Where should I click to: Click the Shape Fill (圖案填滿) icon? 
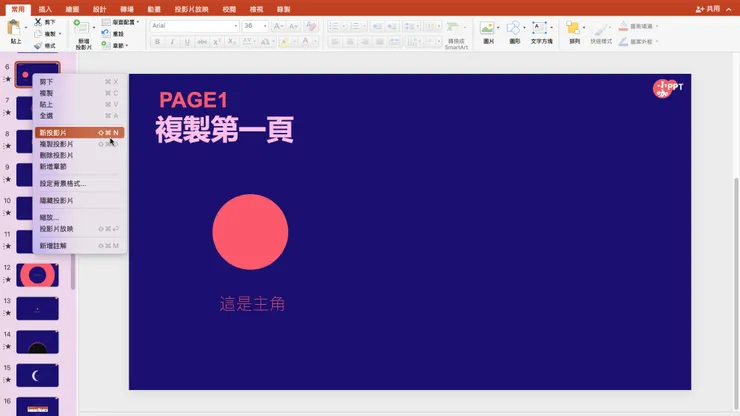(x=623, y=26)
